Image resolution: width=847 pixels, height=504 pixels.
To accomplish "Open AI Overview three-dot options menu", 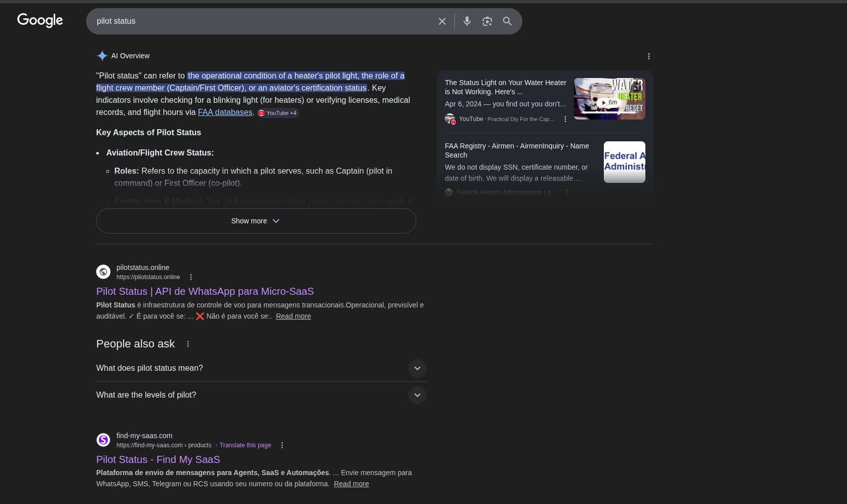I will click(649, 56).
